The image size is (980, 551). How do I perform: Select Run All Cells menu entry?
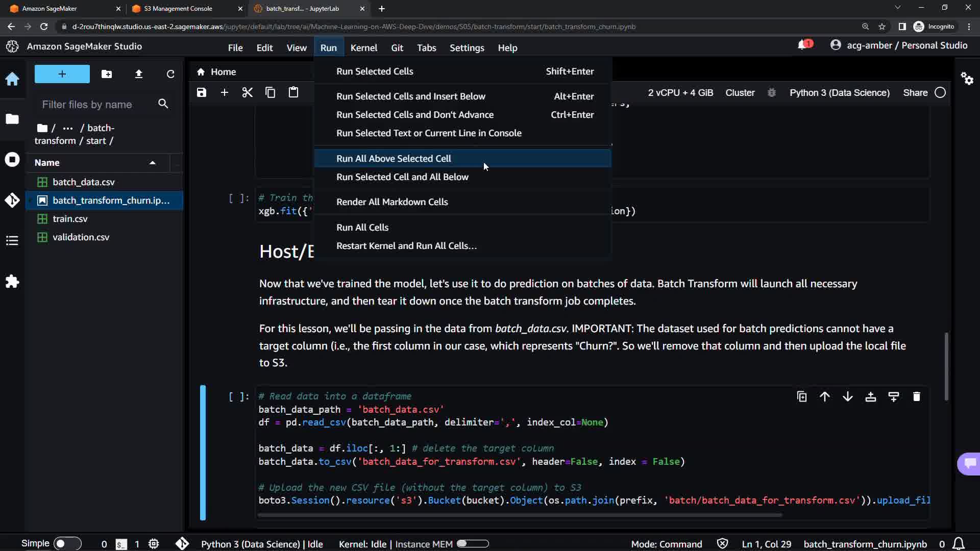coord(362,227)
